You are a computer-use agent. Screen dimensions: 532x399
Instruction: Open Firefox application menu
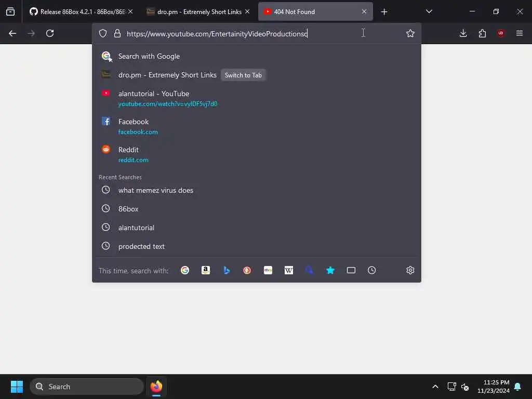520,33
